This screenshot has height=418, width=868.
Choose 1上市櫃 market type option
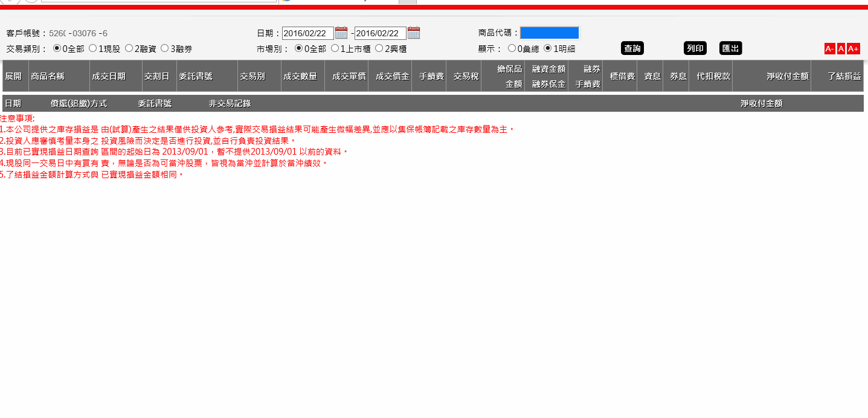click(335, 48)
